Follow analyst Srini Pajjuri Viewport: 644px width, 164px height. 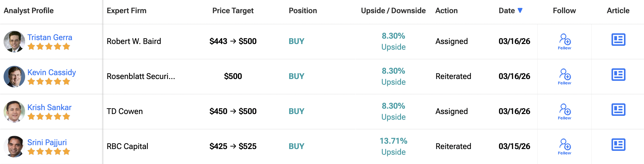[564, 146]
